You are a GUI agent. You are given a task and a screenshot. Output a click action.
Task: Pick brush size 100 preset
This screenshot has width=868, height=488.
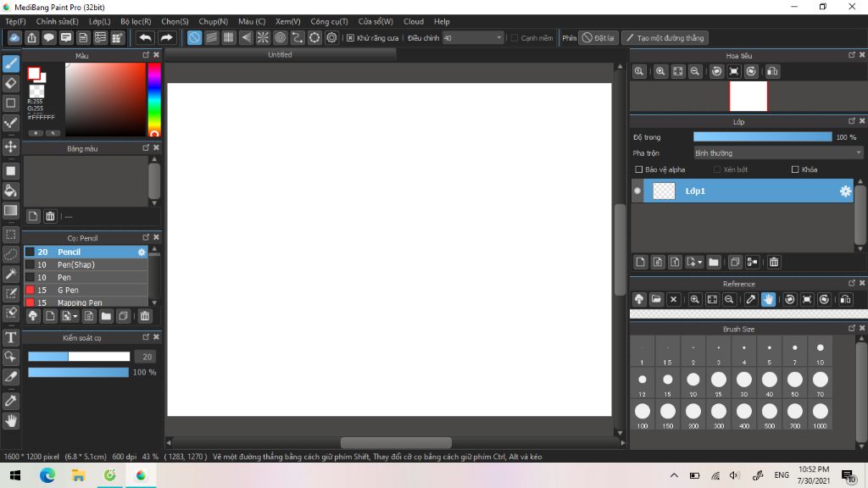[x=643, y=415]
